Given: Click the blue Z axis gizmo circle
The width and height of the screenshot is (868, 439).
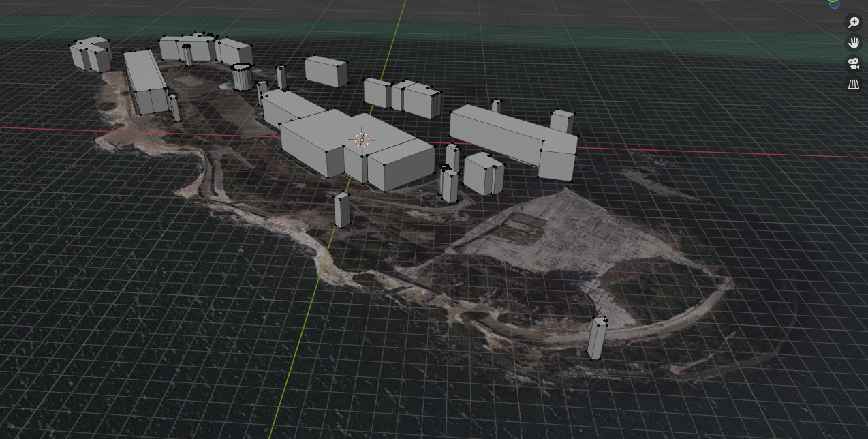Looking at the screenshot, I should coord(835,3).
